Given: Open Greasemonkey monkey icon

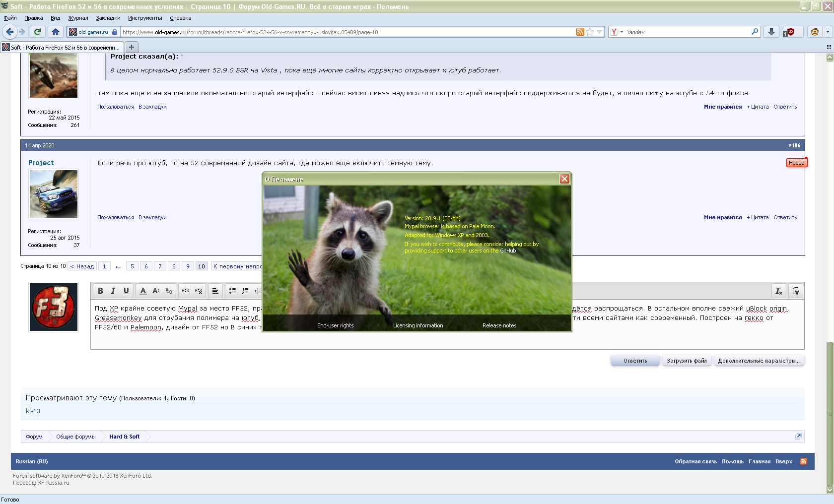Looking at the screenshot, I should (x=815, y=32).
